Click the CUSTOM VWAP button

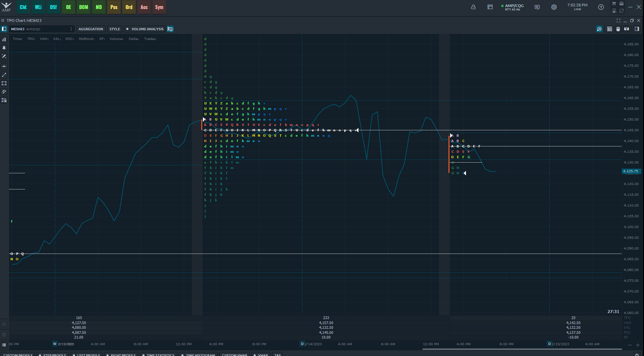234,354
